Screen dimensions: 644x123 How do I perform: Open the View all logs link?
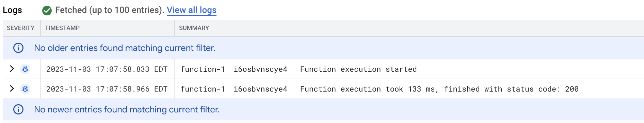[192, 10]
